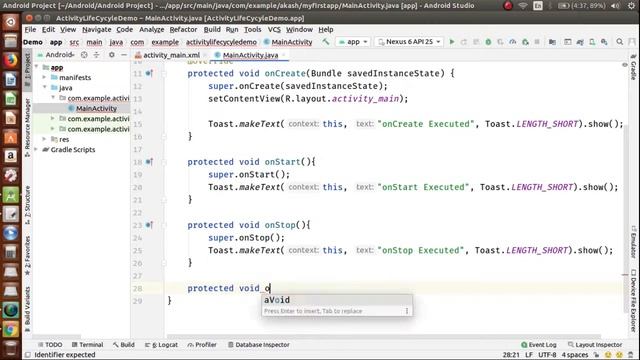The image size is (640, 360).
Task: Toggle the Gradle tool window on right
Action: coord(633,67)
